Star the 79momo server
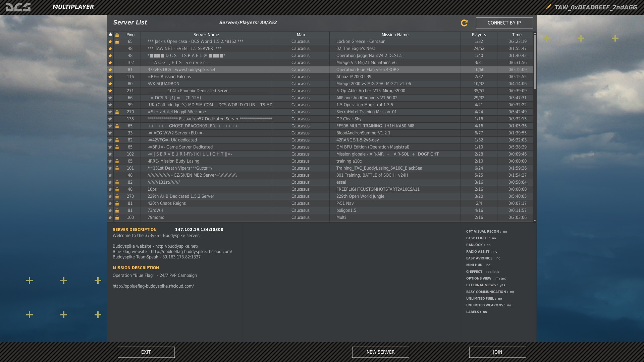The width and height of the screenshot is (644, 362). pos(110,218)
